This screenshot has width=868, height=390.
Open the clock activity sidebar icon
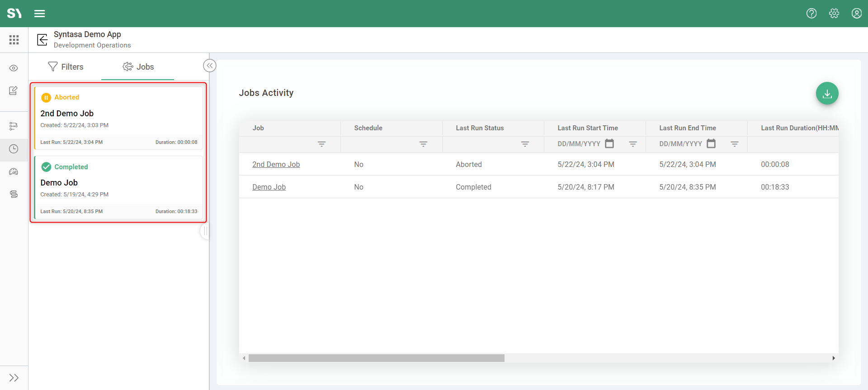click(x=14, y=149)
